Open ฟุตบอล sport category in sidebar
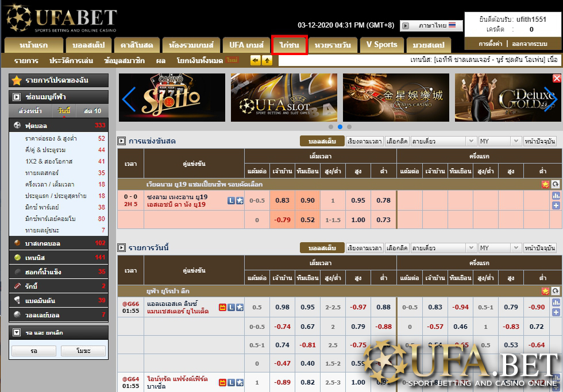This screenshot has height=392, width=563. pos(59,126)
